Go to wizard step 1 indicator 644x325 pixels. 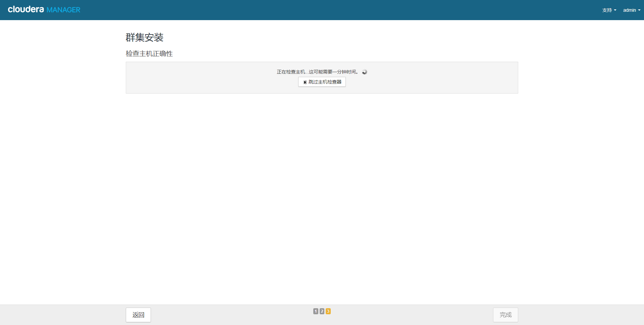tap(316, 311)
